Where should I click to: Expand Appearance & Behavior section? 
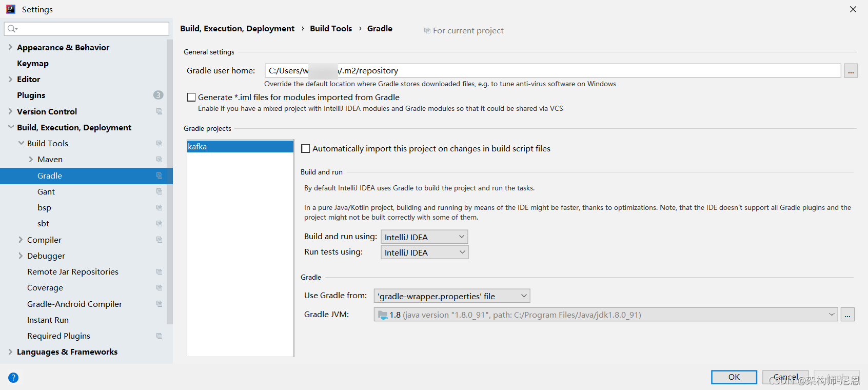[x=10, y=47]
